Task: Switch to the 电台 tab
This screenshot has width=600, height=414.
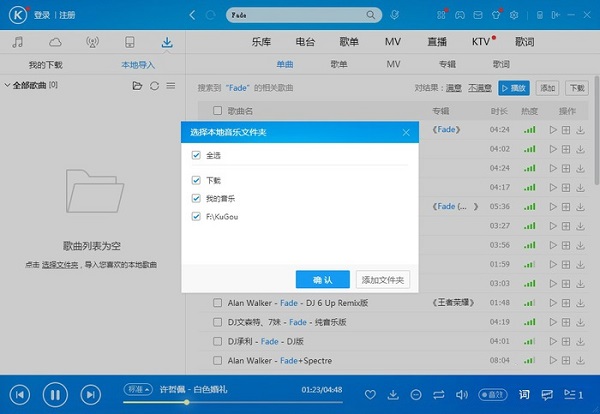Action: [305, 42]
